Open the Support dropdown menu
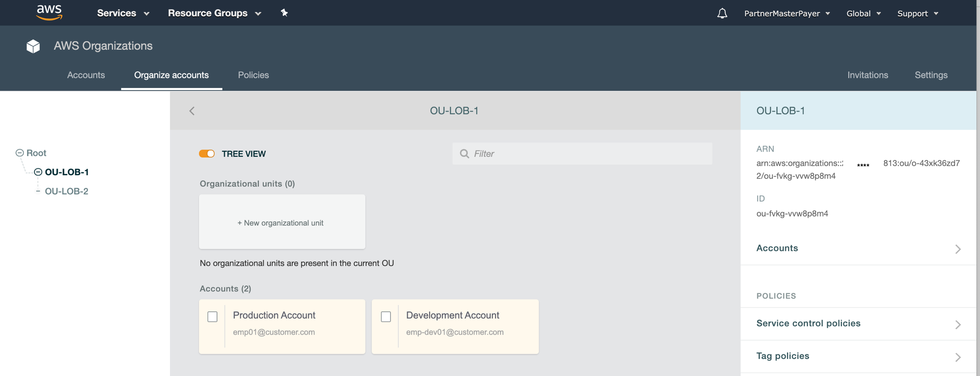The image size is (980, 376). (917, 14)
